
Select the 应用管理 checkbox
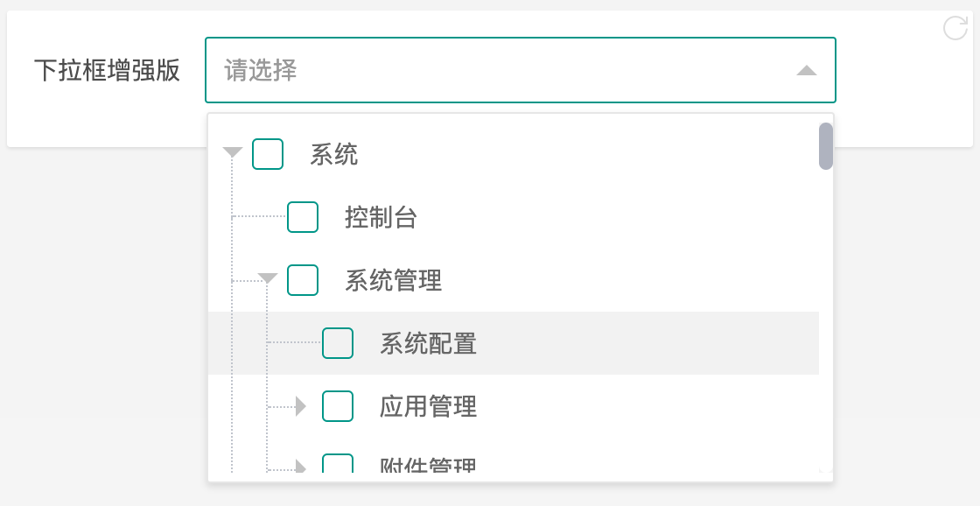(x=338, y=406)
